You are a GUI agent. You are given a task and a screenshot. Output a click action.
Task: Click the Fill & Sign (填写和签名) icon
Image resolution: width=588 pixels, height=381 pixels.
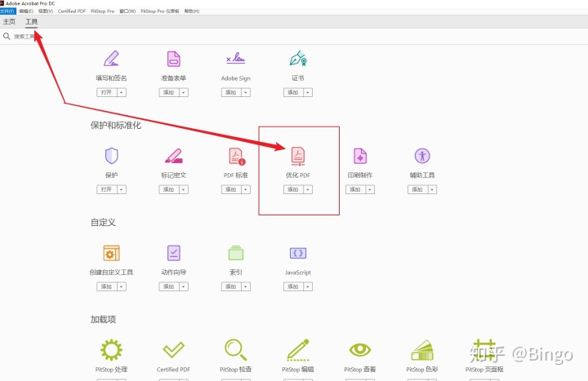111,59
